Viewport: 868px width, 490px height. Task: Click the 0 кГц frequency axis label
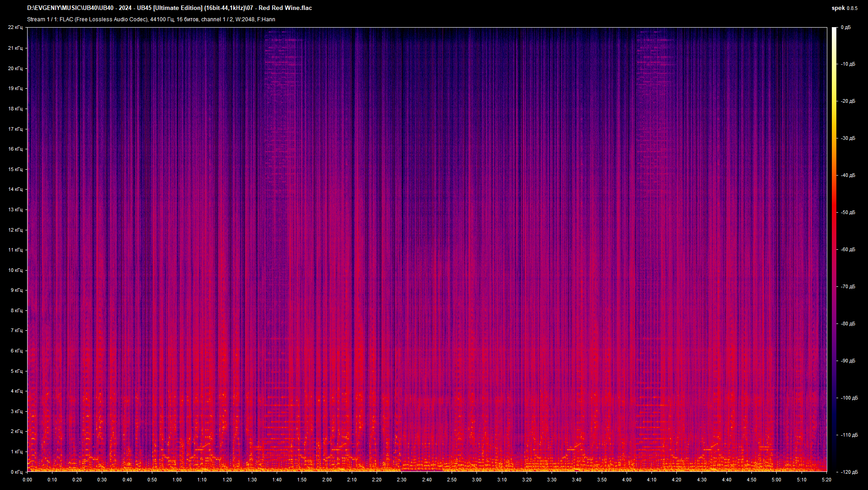17,472
